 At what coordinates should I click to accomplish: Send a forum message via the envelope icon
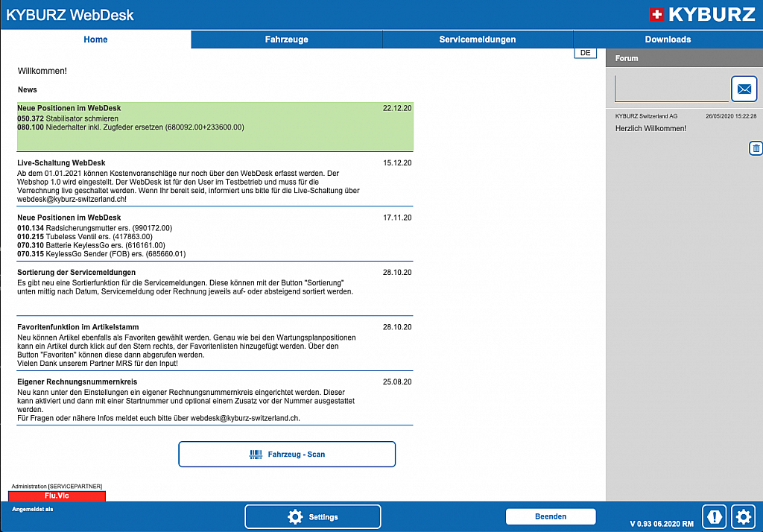744,89
